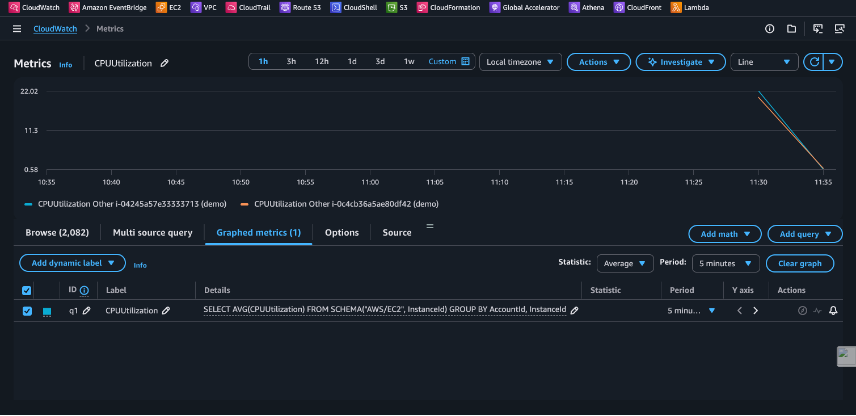Edit the CPUUtilization graph title
856x416 pixels.
click(164, 63)
